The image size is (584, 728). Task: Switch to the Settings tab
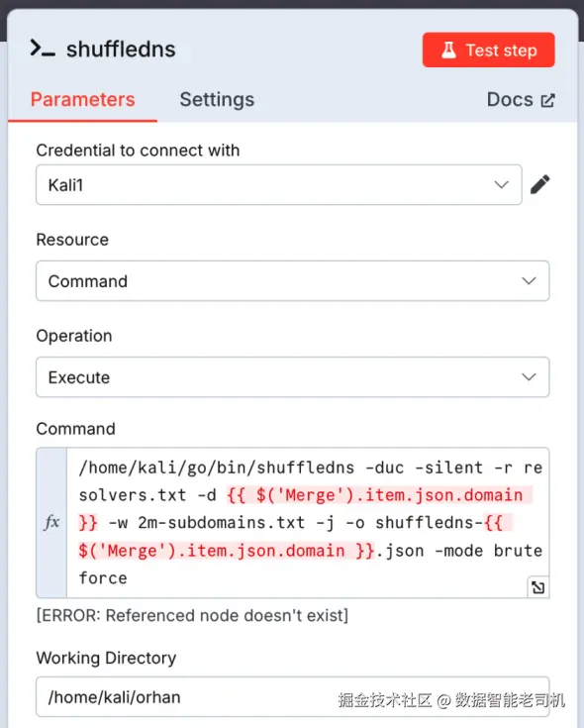[x=217, y=100]
